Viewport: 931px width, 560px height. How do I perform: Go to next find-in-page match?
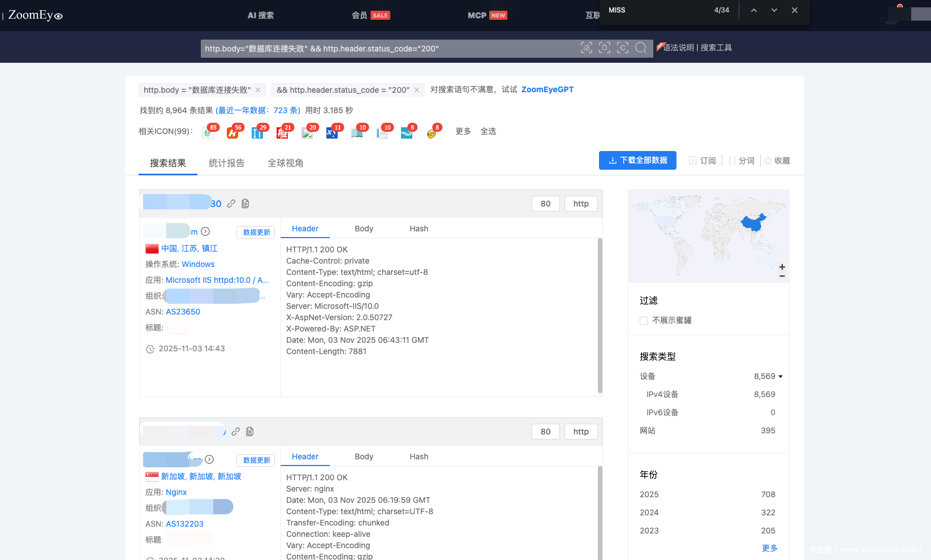[x=774, y=10]
